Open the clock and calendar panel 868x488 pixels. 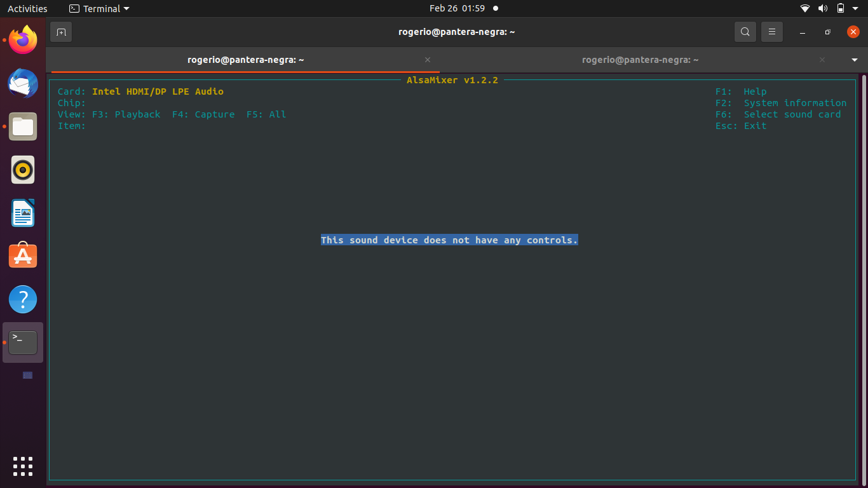(x=463, y=8)
